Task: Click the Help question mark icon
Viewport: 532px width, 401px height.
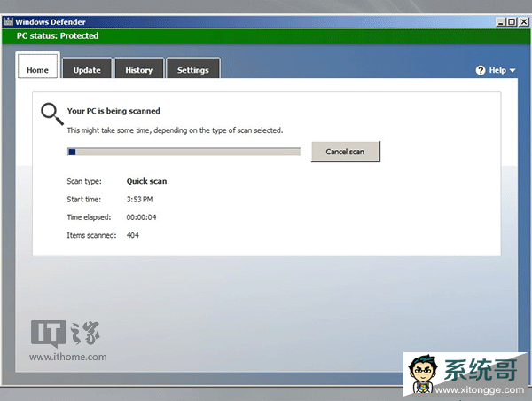Action: point(481,70)
